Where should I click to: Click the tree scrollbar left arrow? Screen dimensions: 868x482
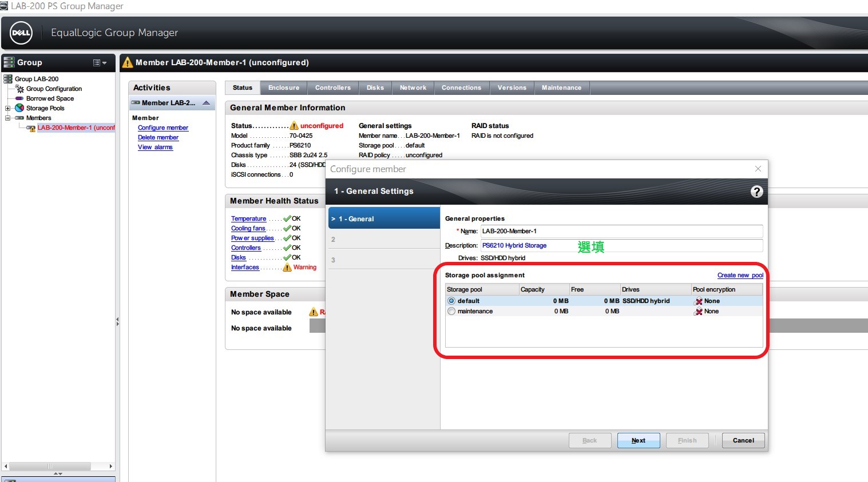[6, 466]
